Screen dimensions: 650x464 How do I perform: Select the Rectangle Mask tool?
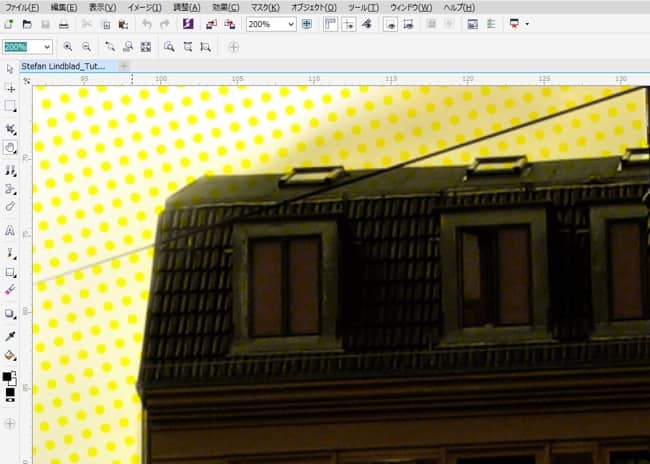(x=10, y=106)
